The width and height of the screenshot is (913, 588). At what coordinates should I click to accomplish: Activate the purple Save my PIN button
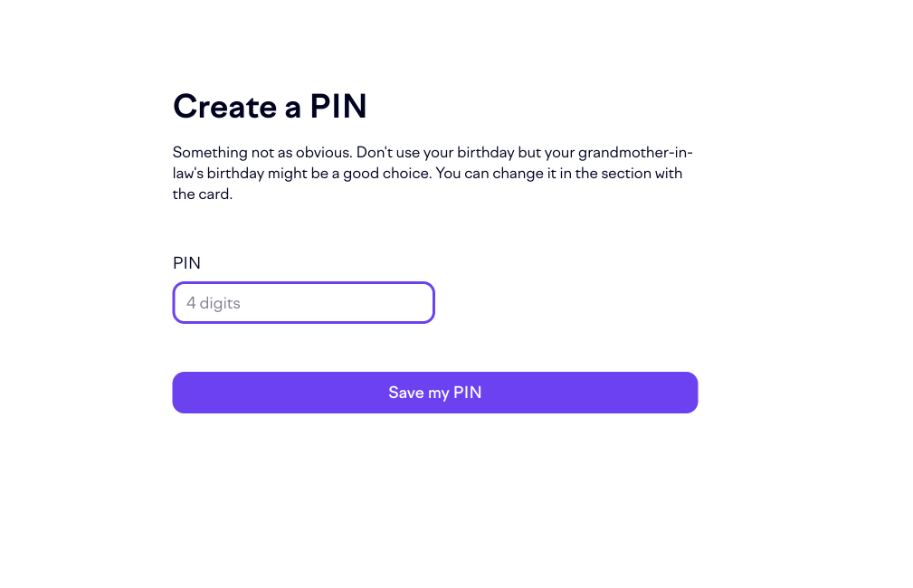(x=434, y=392)
